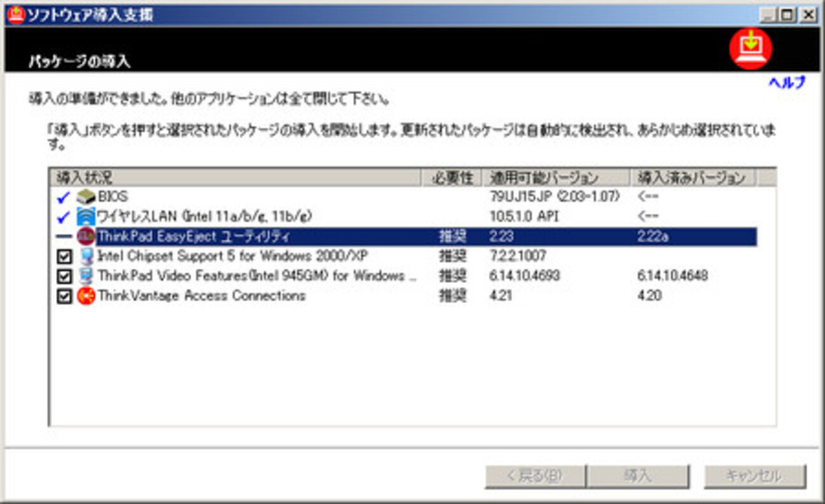Click the <-- installed marker in the BIOS row
The image size is (825, 504).
648,197
